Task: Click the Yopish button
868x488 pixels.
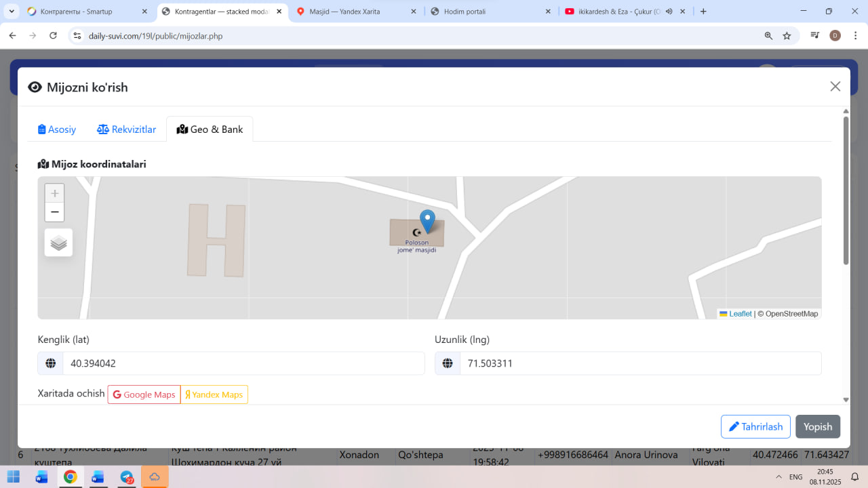Action: [818, 427]
